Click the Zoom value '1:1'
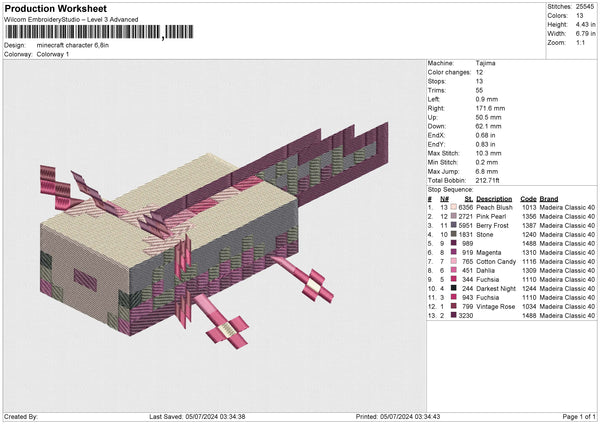The height and width of the screenshot is (424, 600). pos(580,42)
